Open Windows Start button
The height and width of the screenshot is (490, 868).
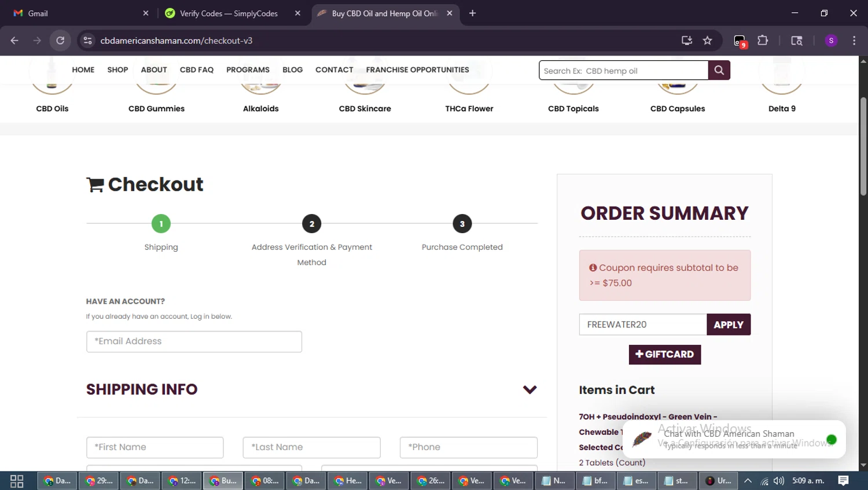pyautogui.click(x=17, y=481)
